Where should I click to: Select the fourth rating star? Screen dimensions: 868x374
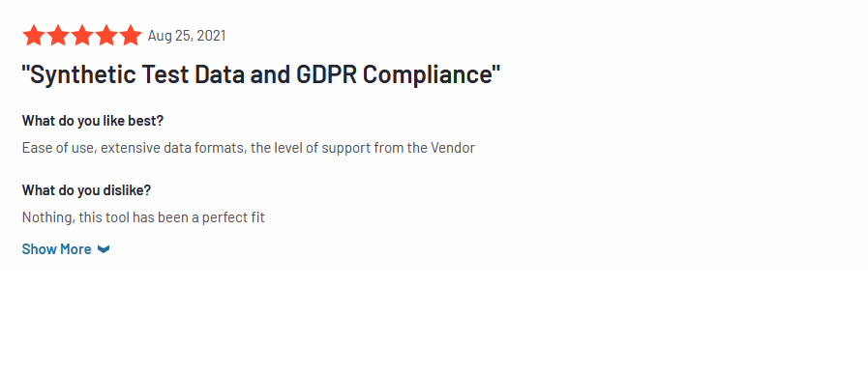pos(106,36)
